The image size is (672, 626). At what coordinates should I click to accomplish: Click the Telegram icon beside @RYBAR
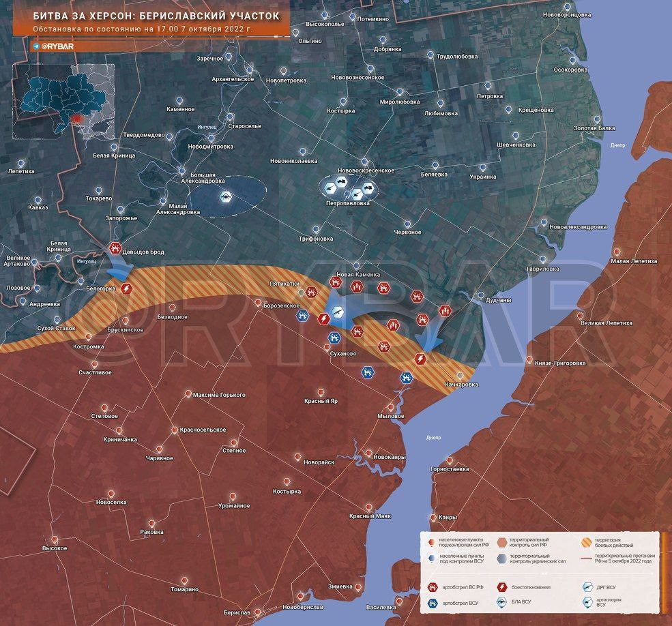click(35, 46)
